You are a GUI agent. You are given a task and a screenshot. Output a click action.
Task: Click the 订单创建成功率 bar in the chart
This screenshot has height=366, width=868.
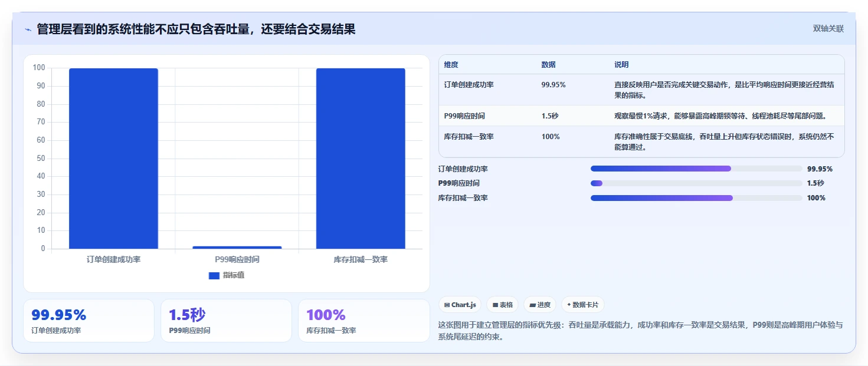point(113,159)
